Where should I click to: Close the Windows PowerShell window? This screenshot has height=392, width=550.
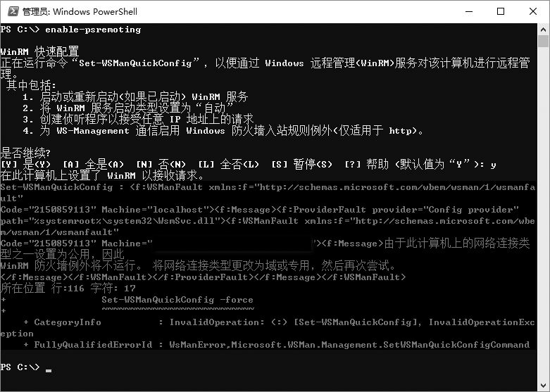(533, 11)
